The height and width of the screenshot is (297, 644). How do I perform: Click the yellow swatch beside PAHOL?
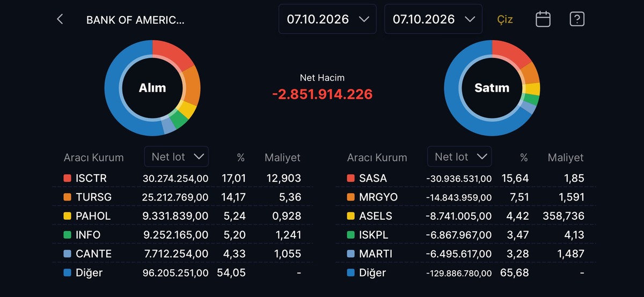tap(67, 216)
